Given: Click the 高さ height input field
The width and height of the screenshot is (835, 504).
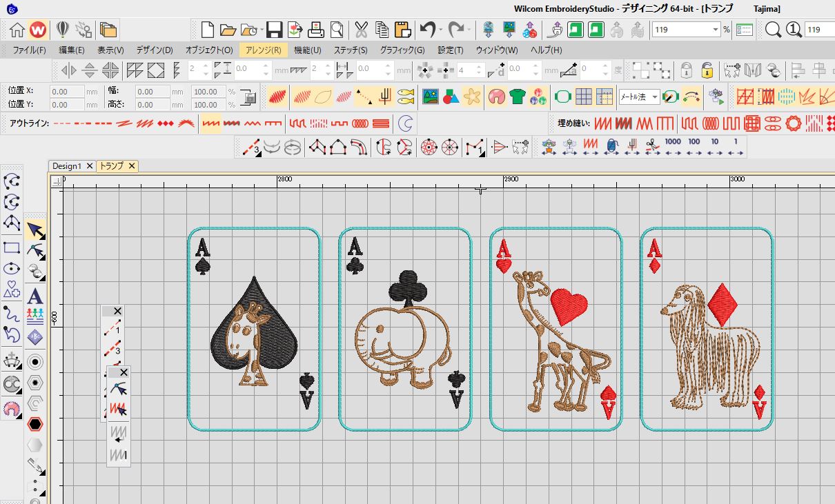Looking at the screenshot, I should 153,105.
